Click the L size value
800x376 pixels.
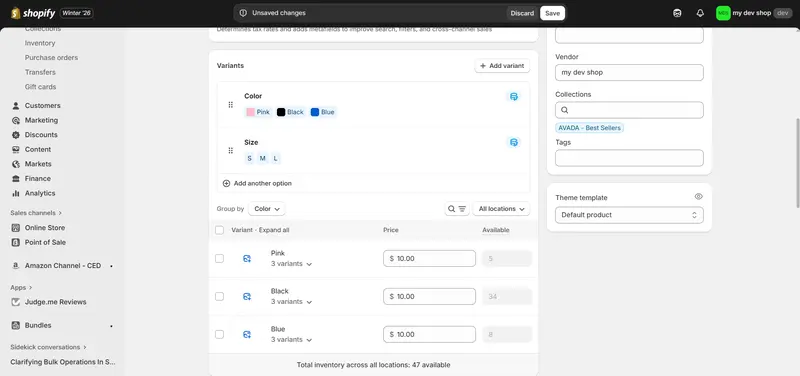(x=276, y=159)
